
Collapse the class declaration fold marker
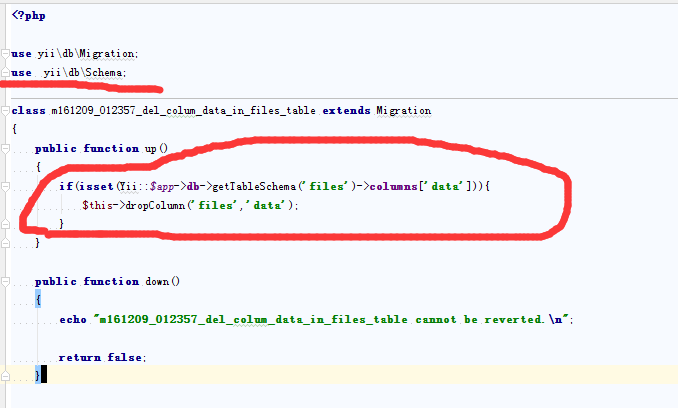pos(5,111)
